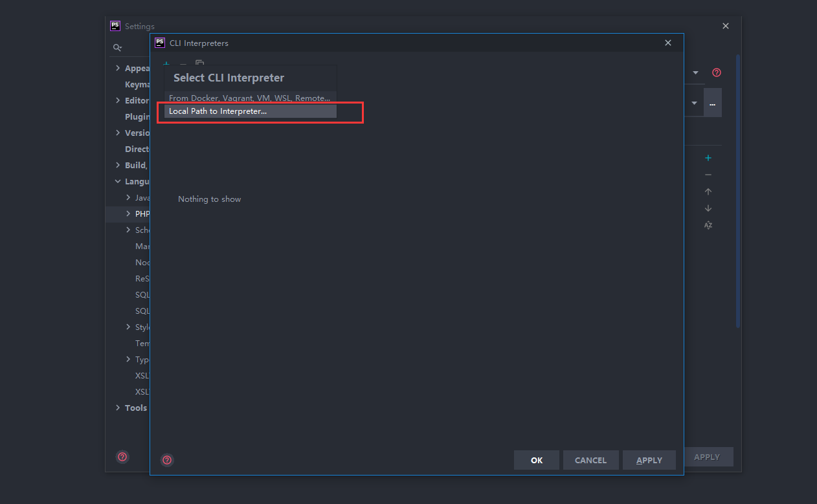Move entry up with up arrow icon
Screen dimensions: 817x504
pyautogui.click(x=708, y=192)
